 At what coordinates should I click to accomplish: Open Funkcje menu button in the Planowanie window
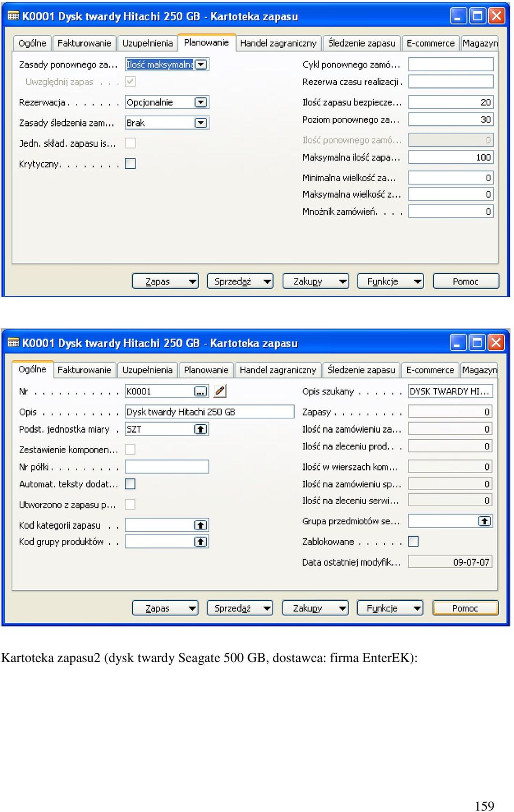[391, 281]
